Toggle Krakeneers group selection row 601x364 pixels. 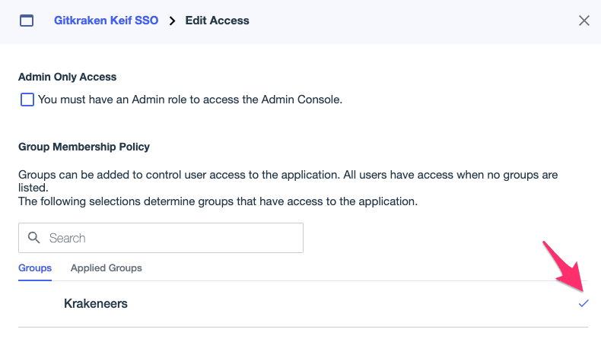303,303
